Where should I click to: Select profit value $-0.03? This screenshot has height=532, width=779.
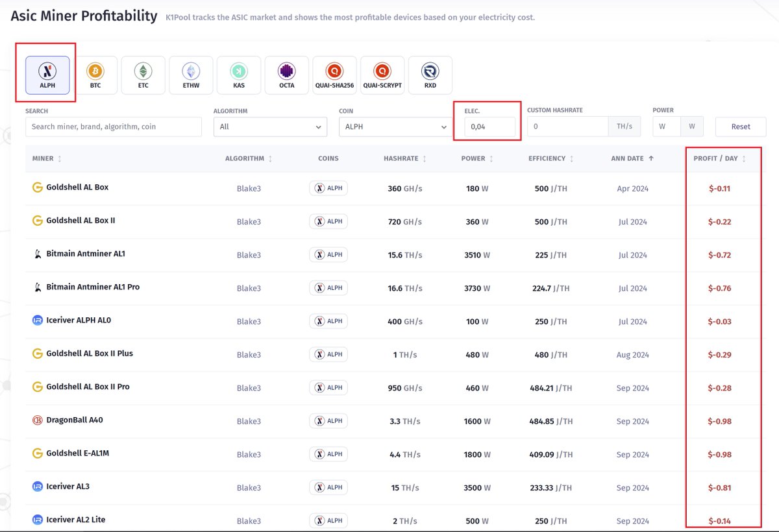click(x=719, y=322)
